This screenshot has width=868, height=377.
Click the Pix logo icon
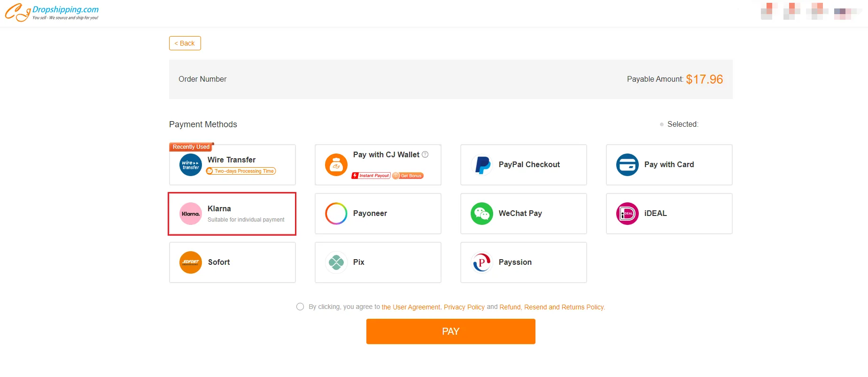click(x=336, y=262)
